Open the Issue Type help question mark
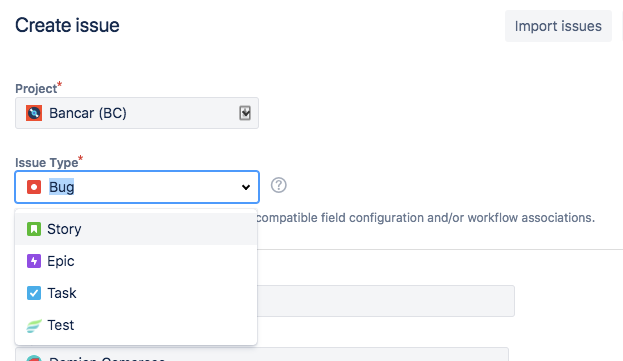Screen dimensions: 623x361 (x=279, y=185)
